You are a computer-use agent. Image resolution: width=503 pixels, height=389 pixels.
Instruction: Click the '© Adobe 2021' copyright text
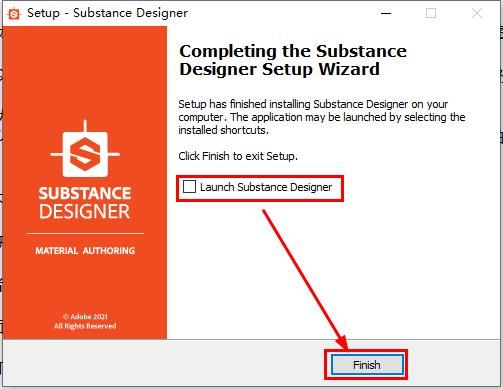tap(85, 316)
